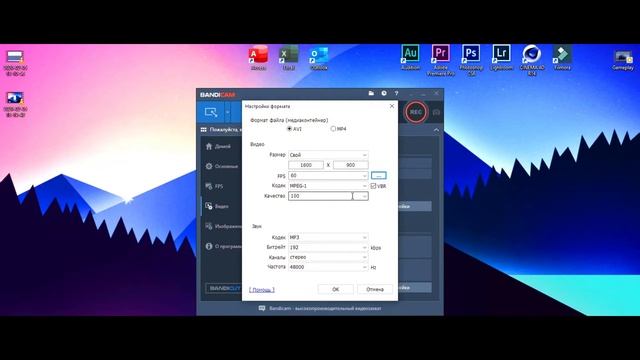
Task: Select the top-left desktop screenshot file
Action: (16, 63)
